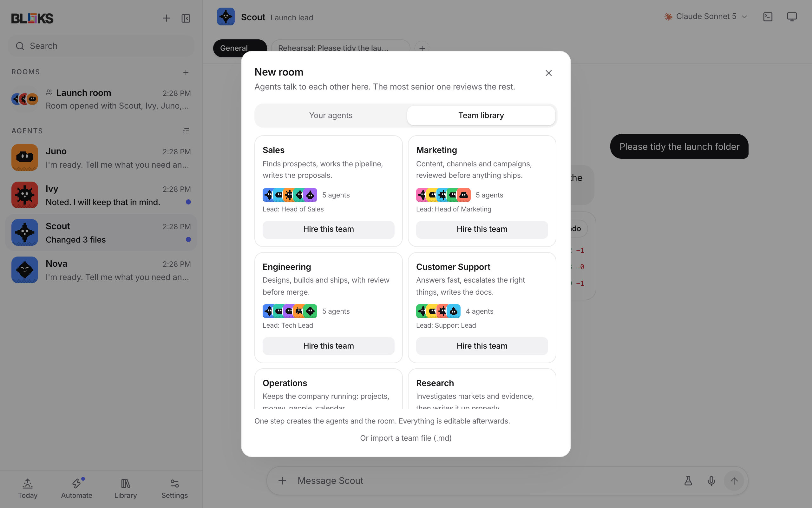Hire the Marketing team
Screen dimensions: 812x508
point(482,230)
